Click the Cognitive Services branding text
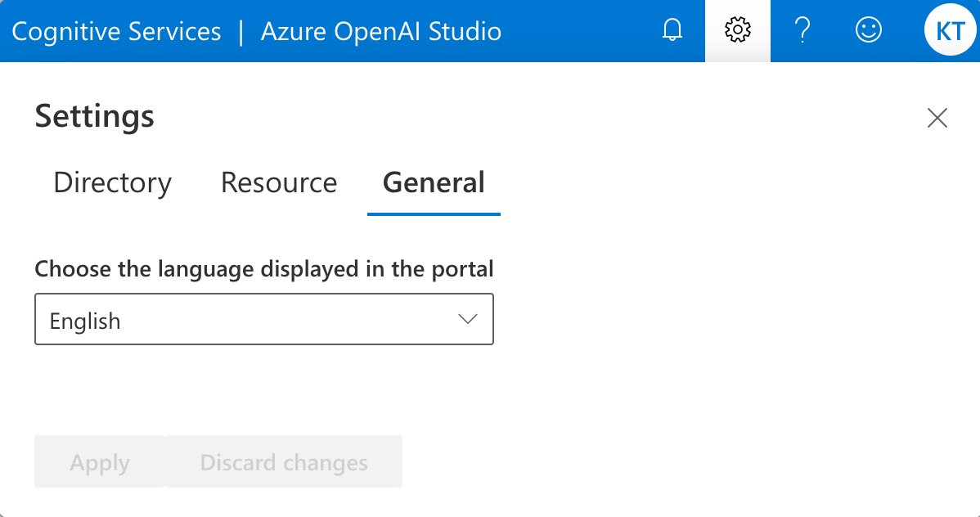The height and width of the screenshot is (517, 980). tap(119, 31)
